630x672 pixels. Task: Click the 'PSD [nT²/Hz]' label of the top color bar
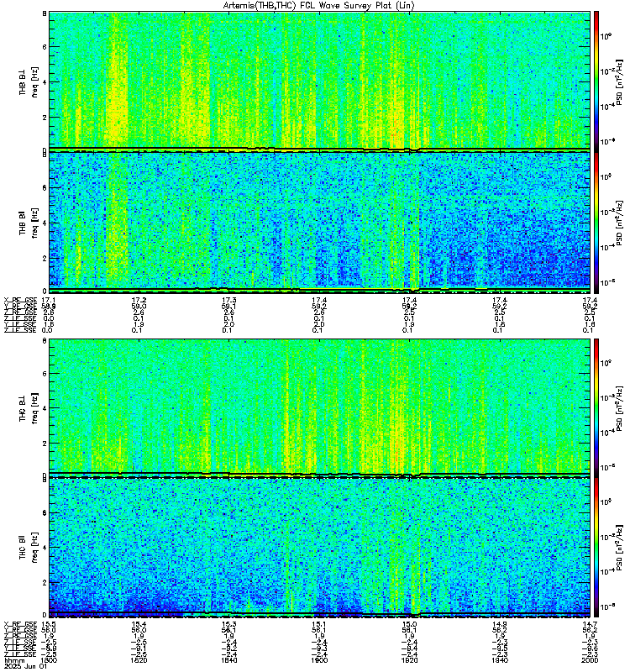(x=620, y=81)
